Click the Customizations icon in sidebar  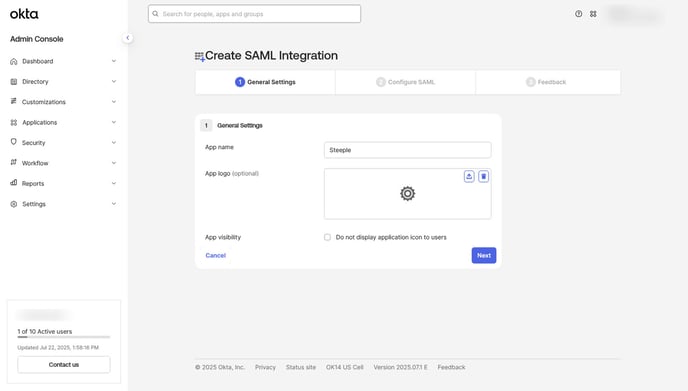14,101
